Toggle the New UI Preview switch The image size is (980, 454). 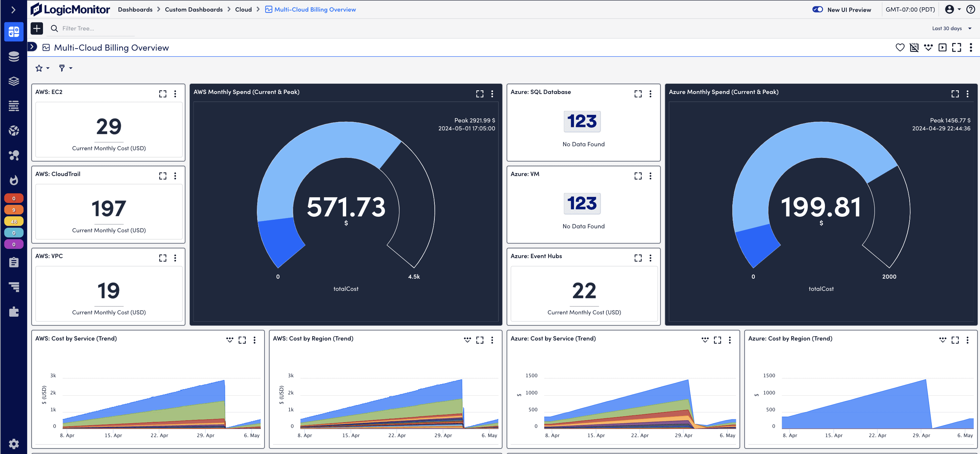(x=818, y=10)
